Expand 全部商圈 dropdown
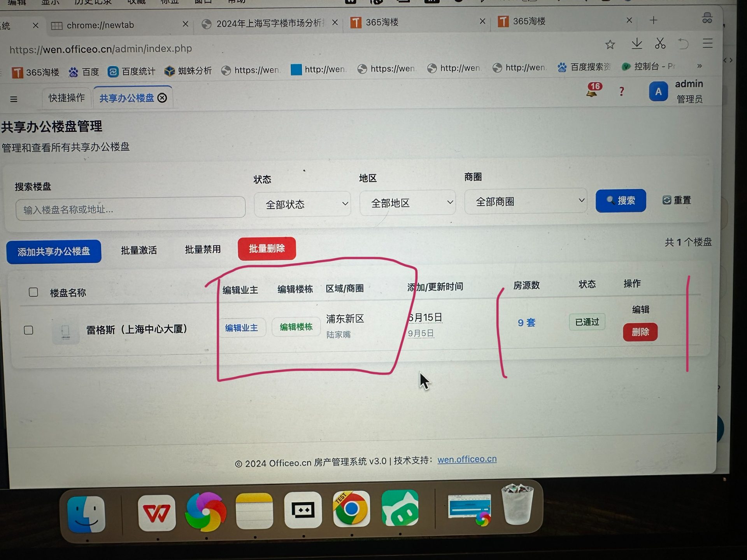The height and width of the screenshot is (560, 747). point(525,201)
